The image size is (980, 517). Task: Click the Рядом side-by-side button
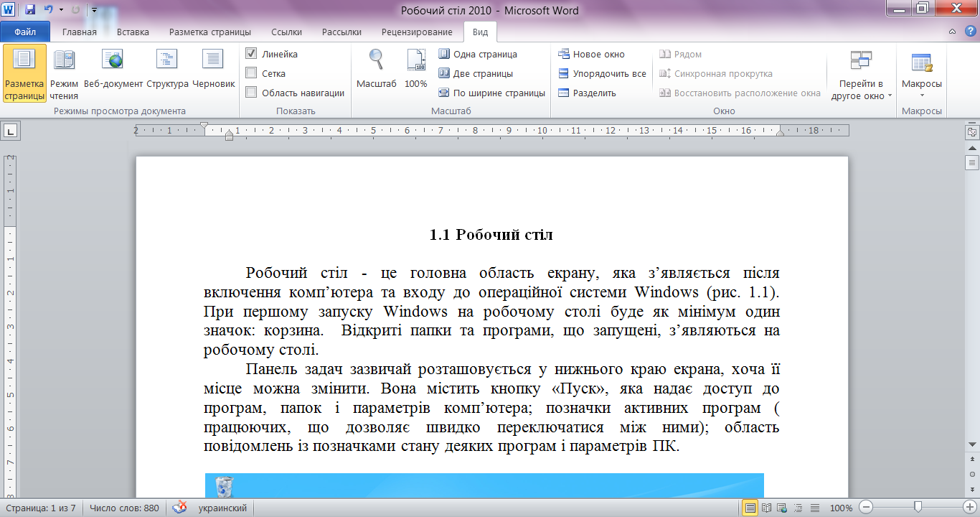click(x=680, y=55)
